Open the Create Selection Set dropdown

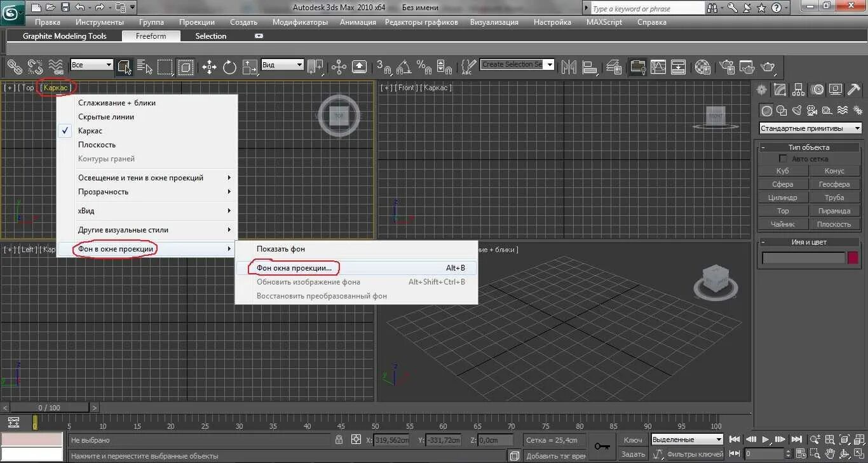[x=518, y=64]
